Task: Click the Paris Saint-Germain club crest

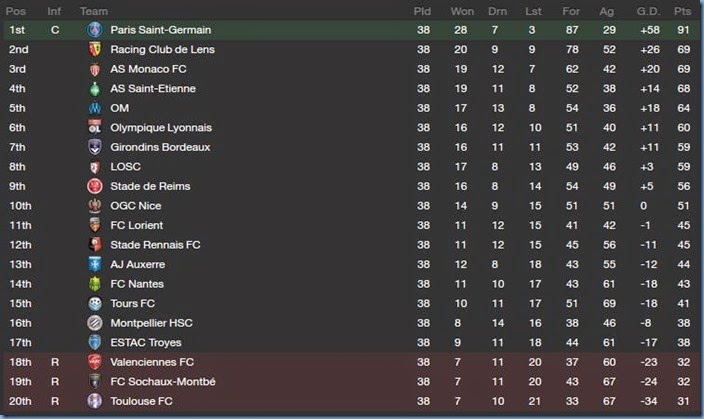Action: (x=95, y=30)
